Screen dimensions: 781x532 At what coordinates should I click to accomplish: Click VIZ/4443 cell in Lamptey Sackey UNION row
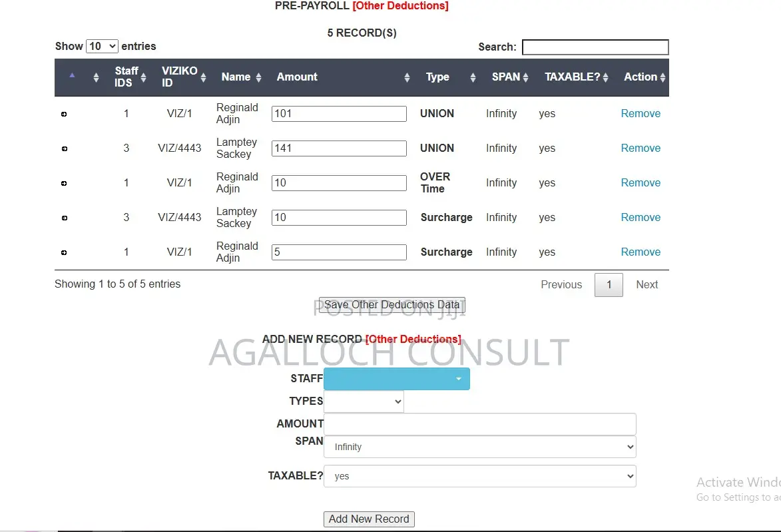coord(179,148)
